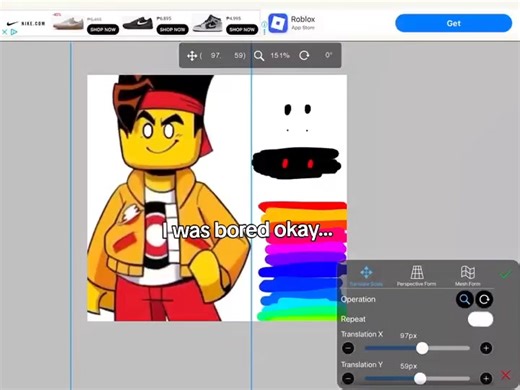
Task: Click the Y coordinate value 59 in toolbar
Action: pos(239,55)
